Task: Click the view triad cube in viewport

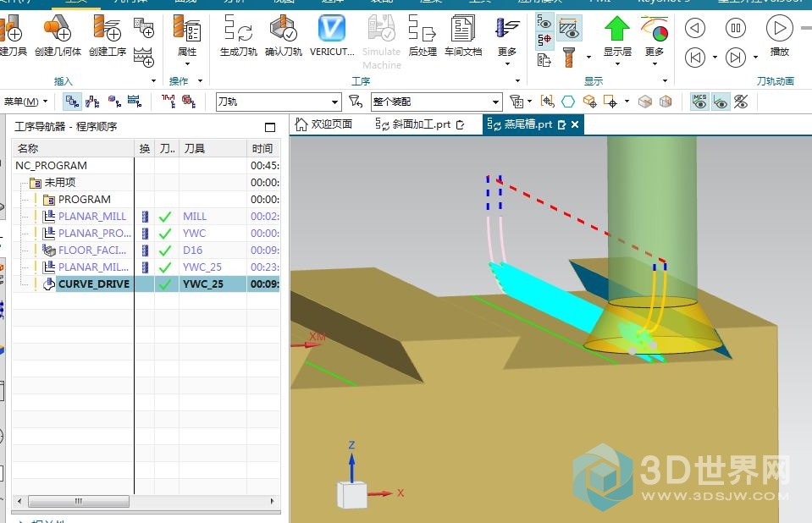Action: (352, 494)
